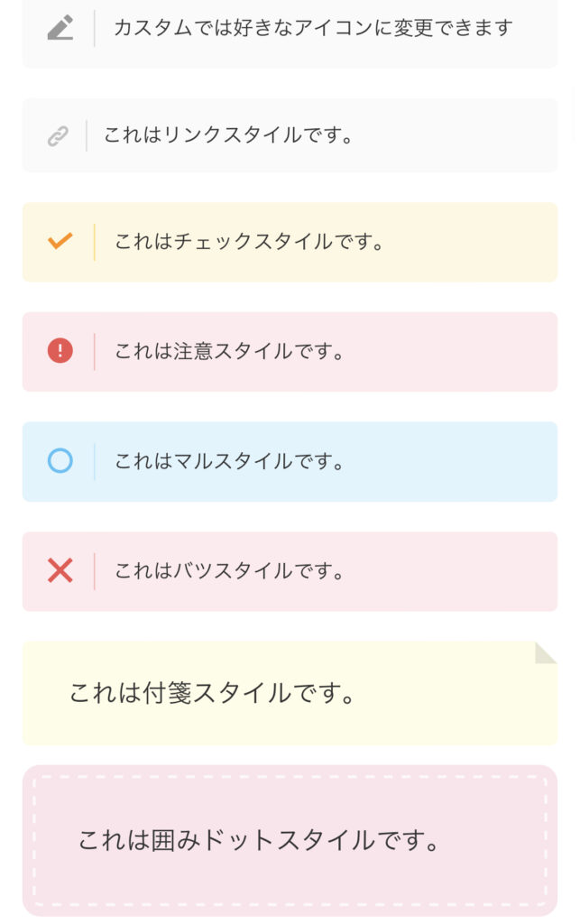This screenshot has height=924, width=580.
Task: Click the dashed white border of pink box
Action: [x=290, y=777]
